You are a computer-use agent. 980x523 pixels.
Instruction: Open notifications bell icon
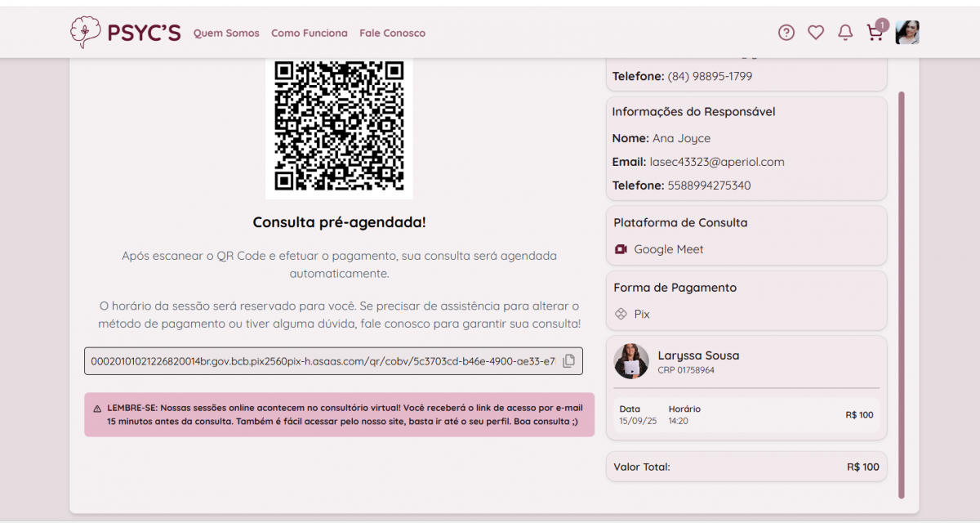click(845, 33)
